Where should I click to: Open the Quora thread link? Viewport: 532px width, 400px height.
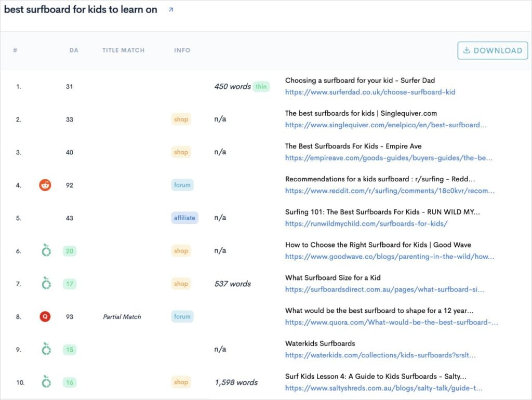point(391,322)
